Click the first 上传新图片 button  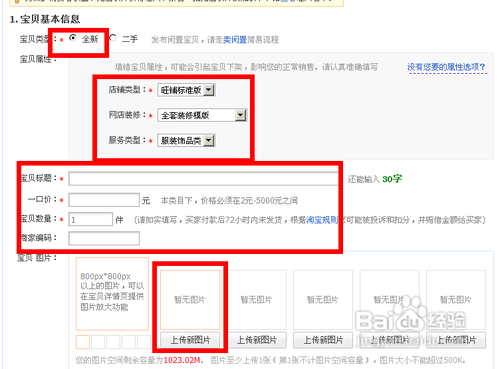[x=190, y=340]
